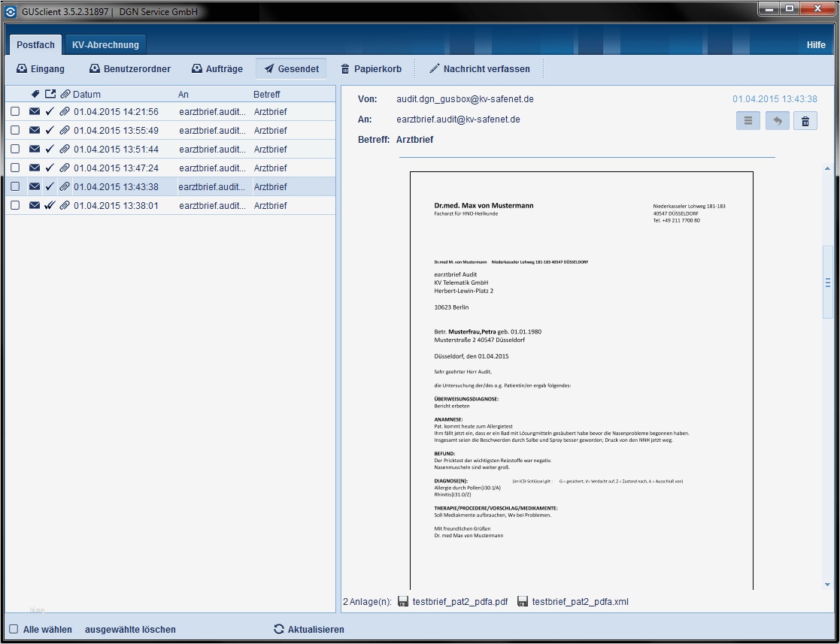Switch to the Postfach tab
The height and width of the screenshot is (644, 840).
click(35, 45)
